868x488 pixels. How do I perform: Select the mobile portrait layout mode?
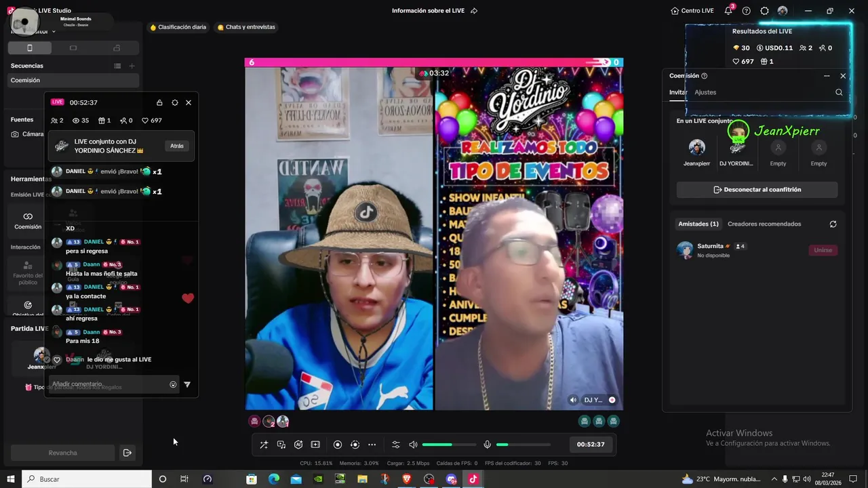click(29, 48)
